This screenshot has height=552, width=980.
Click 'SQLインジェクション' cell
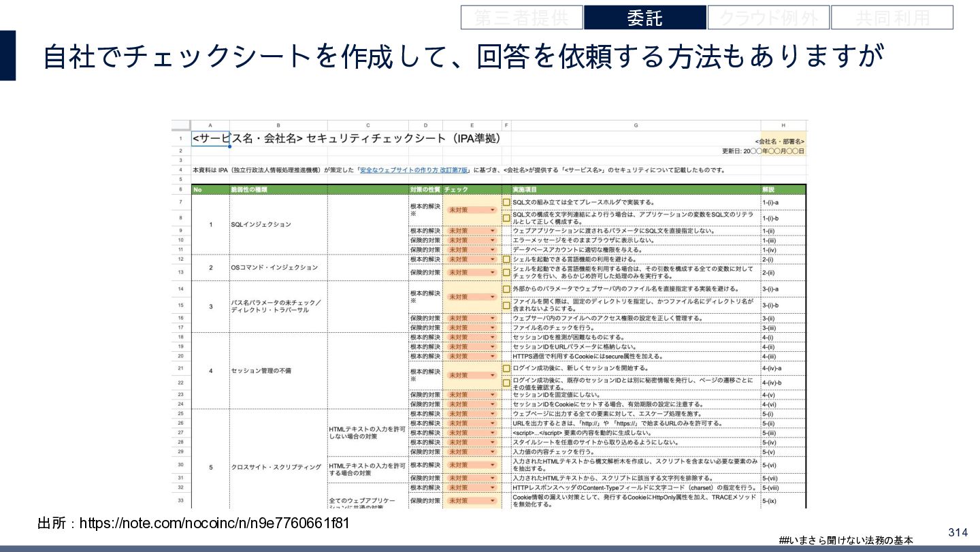click(278, 225)
